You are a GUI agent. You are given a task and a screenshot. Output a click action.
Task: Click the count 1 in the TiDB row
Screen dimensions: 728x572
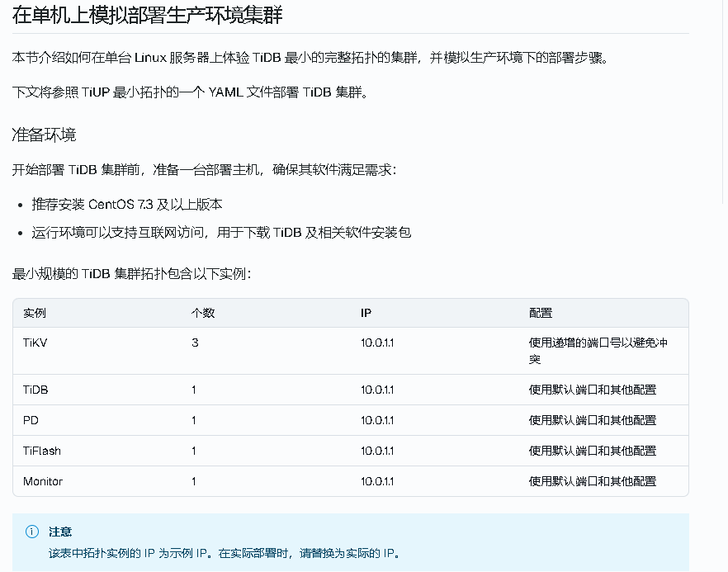tap(194, 390)
